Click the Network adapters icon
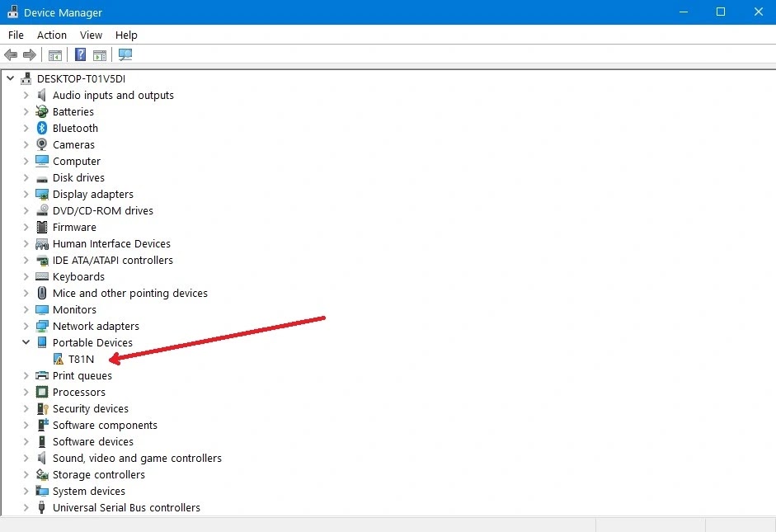 (x=42, y=326)
